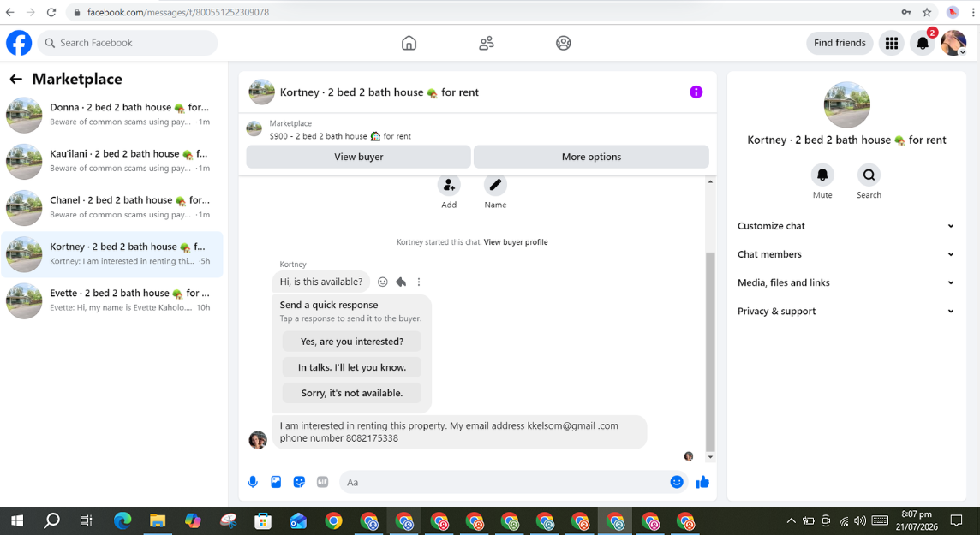React to "Hi, is this available?" message

[x=383, y=282]
